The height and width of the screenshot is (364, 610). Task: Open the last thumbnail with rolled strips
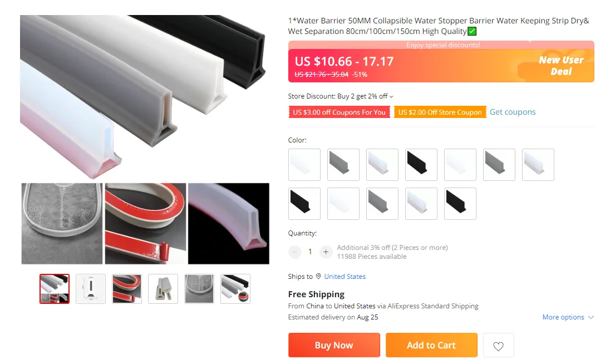point(235,289)
